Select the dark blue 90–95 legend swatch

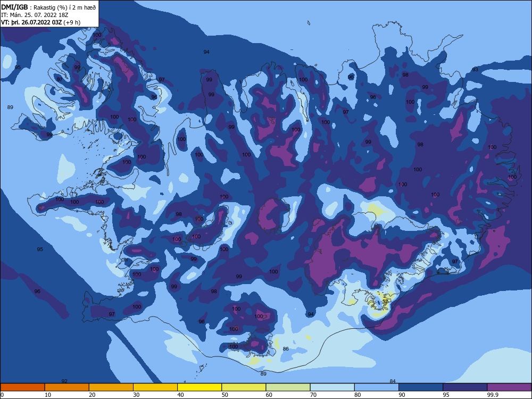click(x=421, y=387)
